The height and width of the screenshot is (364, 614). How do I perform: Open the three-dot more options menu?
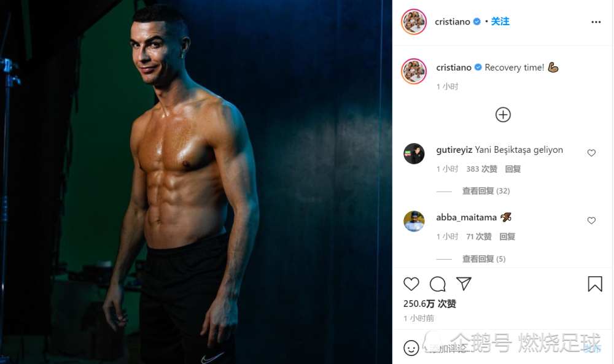click(596, 22)
